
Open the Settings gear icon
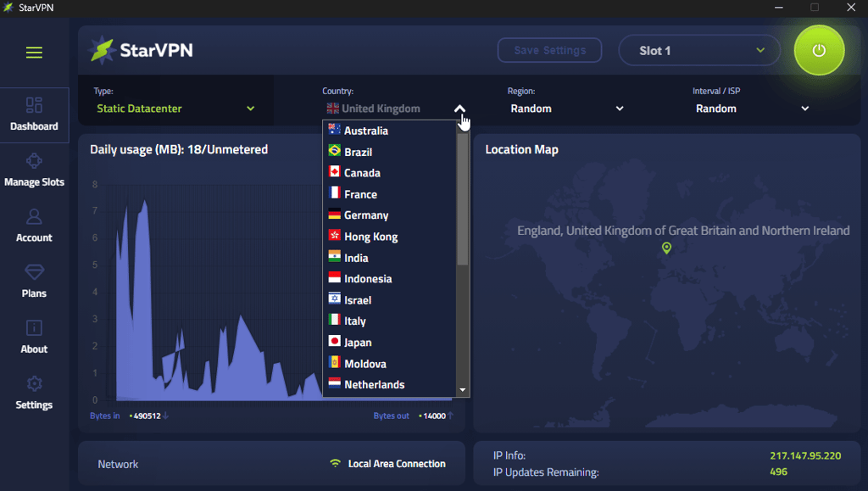click(x=34, y=383)
